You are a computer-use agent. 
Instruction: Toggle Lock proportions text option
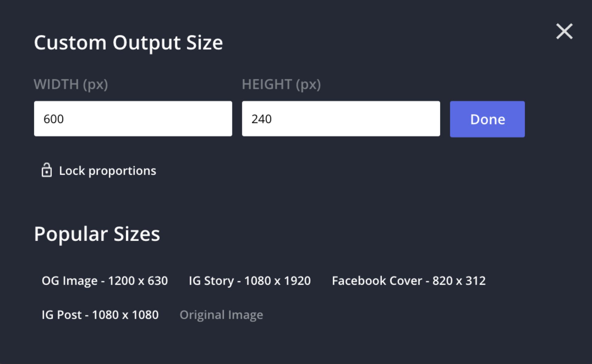coord(108,170)
